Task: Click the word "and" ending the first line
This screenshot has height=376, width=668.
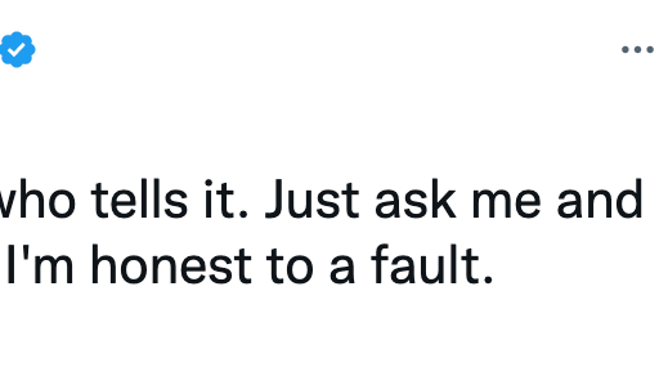Action: tap(599, 199)
